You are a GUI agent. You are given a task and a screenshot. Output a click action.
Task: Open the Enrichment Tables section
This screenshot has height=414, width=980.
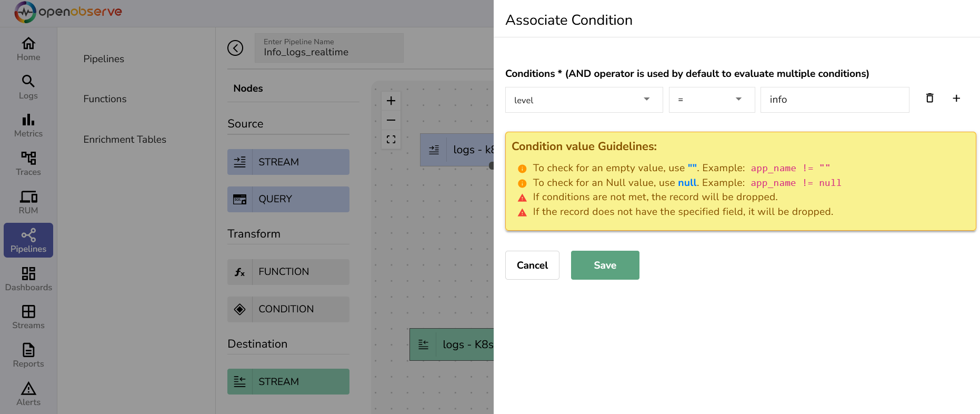(x=125, y=139)
